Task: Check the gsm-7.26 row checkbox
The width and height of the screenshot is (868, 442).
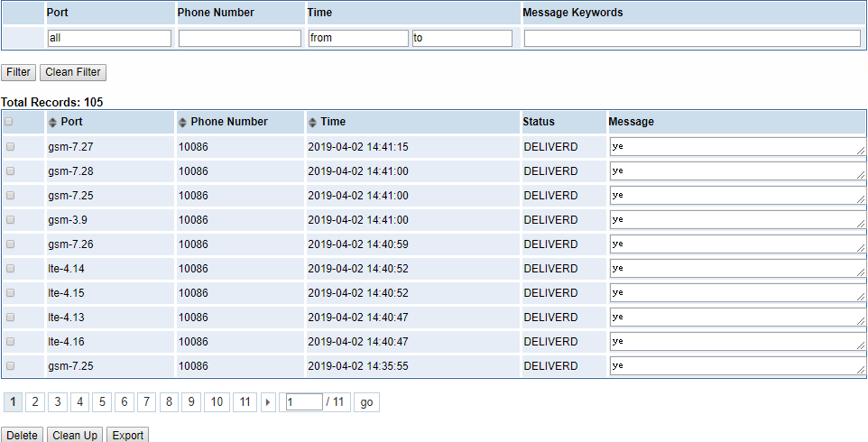Action: tap(10, 244)
